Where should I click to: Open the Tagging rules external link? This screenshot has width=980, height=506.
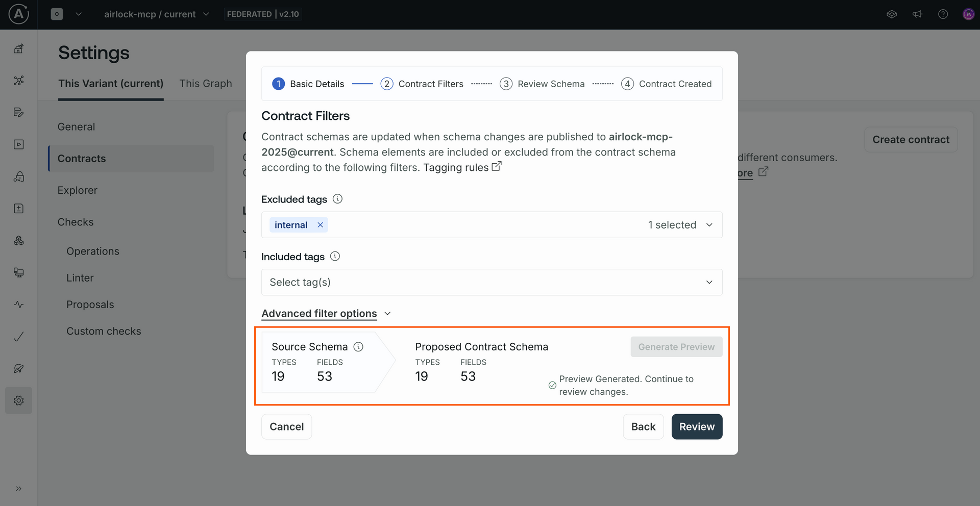click(496, 166)
